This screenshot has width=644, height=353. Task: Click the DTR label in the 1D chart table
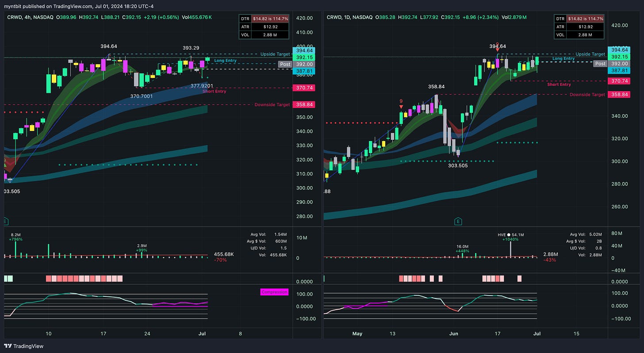point(560,19)
